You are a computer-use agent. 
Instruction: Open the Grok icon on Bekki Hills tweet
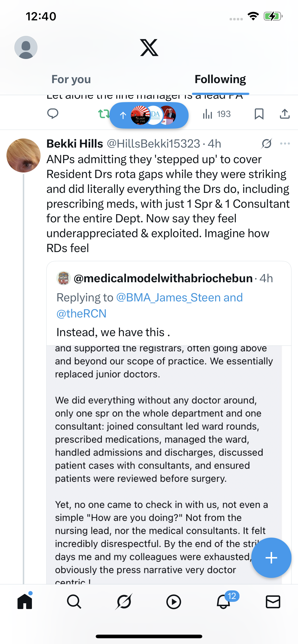(x=267, y=144)
